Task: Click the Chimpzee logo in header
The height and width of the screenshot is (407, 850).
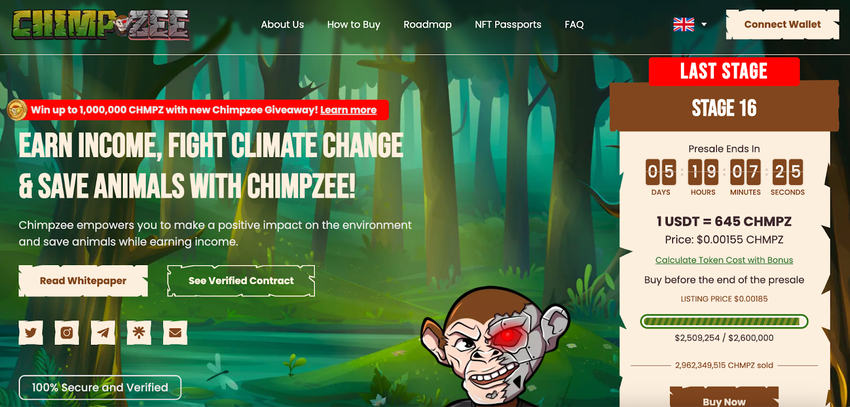Action: tap(101, 25)
